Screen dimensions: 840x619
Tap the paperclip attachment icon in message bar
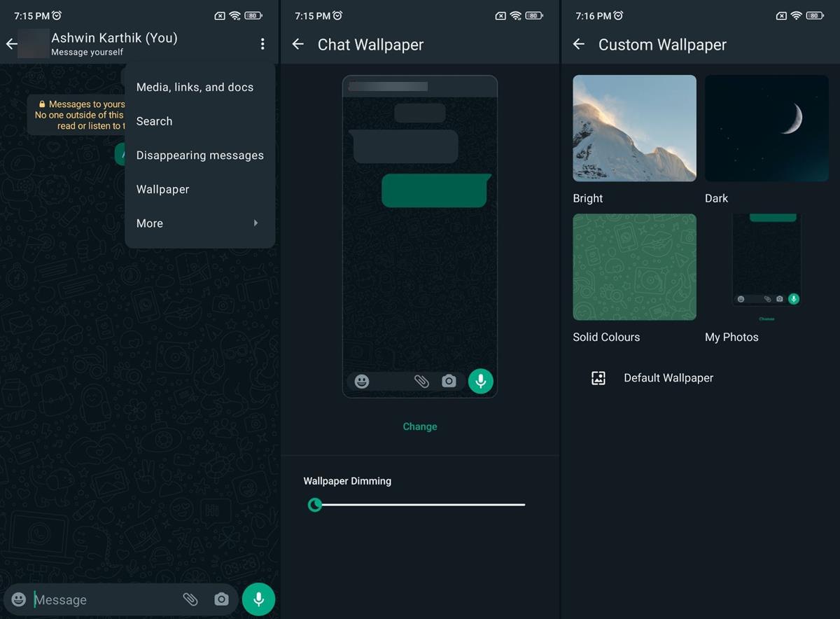click(190, 599)
